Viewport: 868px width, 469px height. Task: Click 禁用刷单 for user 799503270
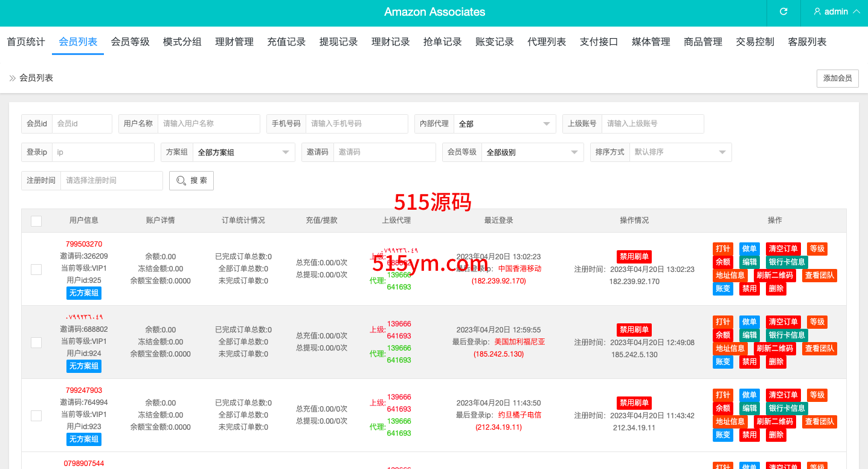(634, 257)
